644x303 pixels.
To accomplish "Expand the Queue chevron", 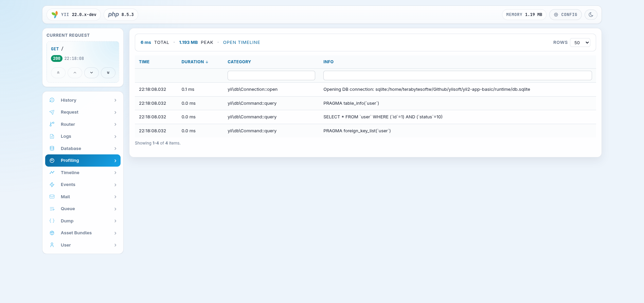I will click(115, 209).
